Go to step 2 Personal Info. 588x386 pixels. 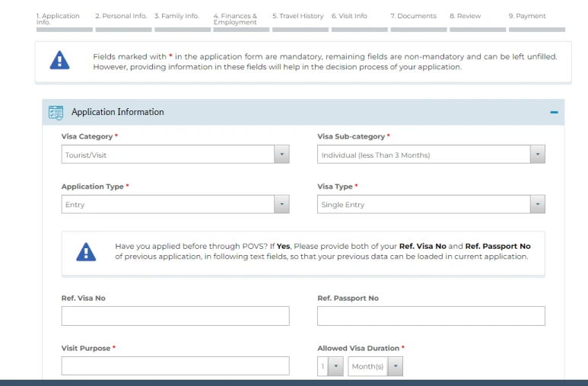tap(123, 22)
